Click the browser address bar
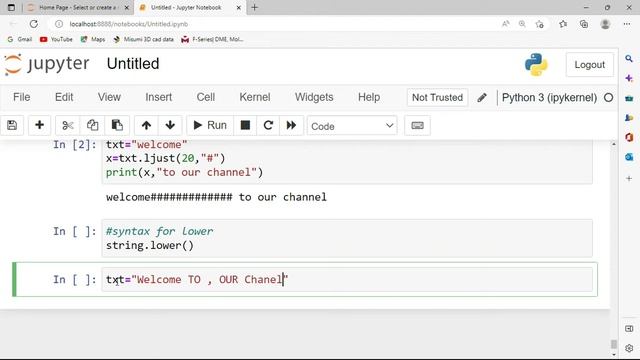 278,24
